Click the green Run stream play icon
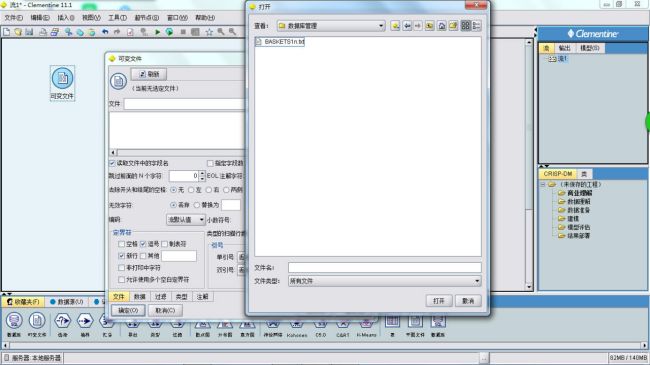Screen dimensions: 650x365 point(158,32)
